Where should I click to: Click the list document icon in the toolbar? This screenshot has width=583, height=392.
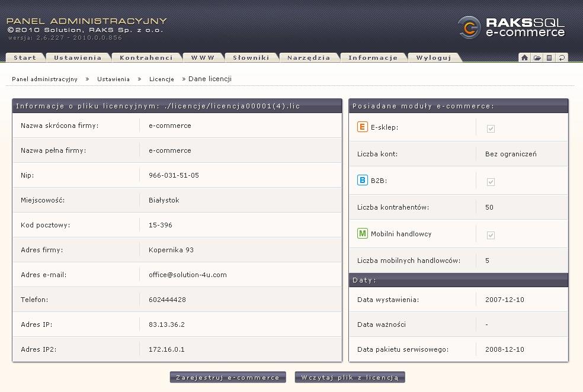click(x=549, y=57)
